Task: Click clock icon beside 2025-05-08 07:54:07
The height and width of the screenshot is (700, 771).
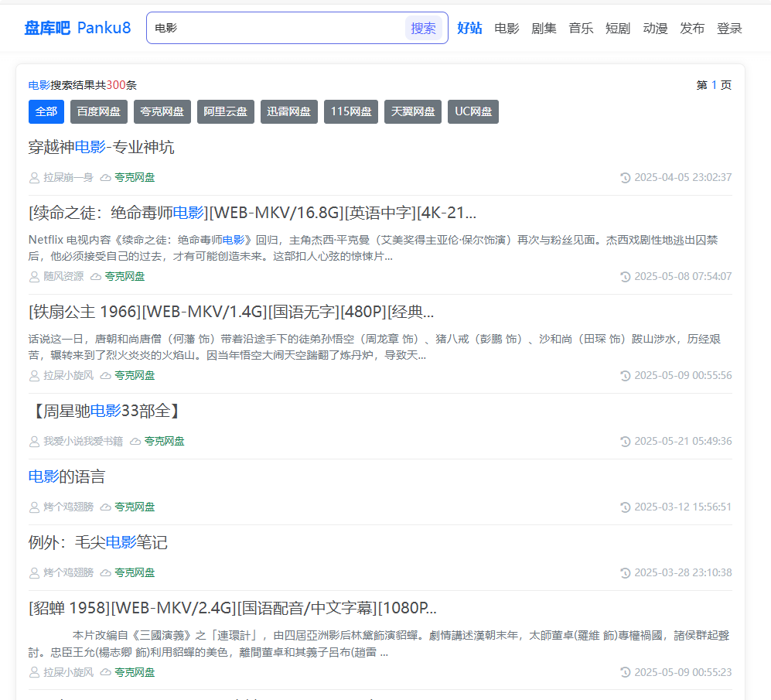Action: click(626, 277)
